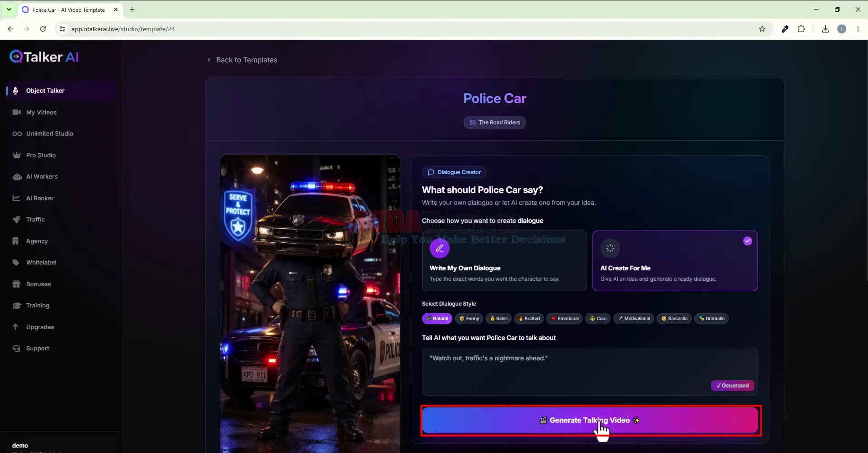Image resolution: width=868 pixels, height=453 pixels.
Task: Click the Police Car heading
Action: (x=494, y=99)
